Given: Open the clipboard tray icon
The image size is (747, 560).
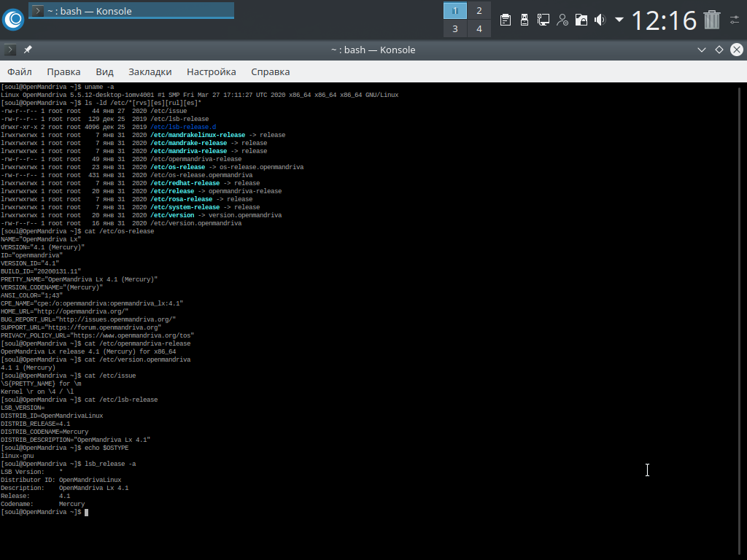Looking at the screenshot, I should pyautogui.click(x=506, y=20).
